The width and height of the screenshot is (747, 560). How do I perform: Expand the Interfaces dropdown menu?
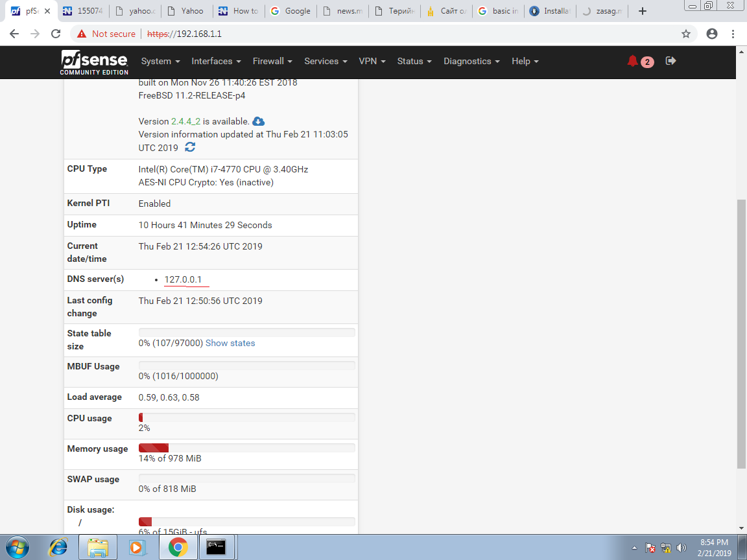click(217, 62)
